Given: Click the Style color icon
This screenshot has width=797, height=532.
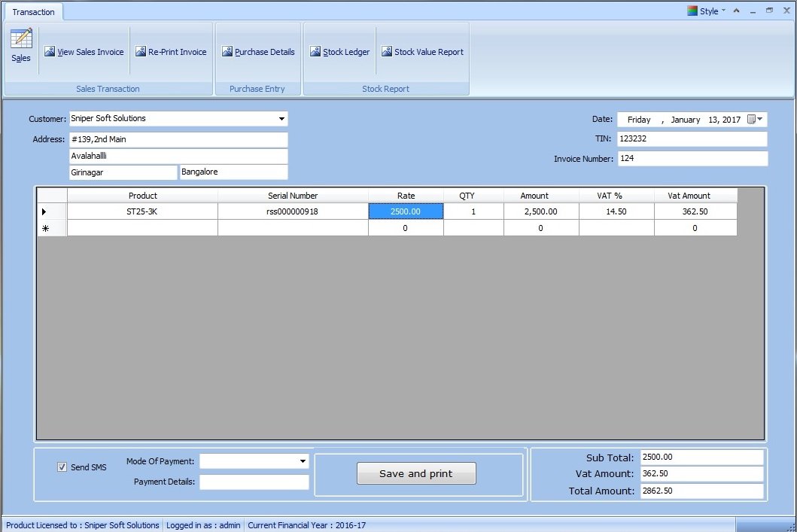Looking at the screenshot, I should coord(692,11).
